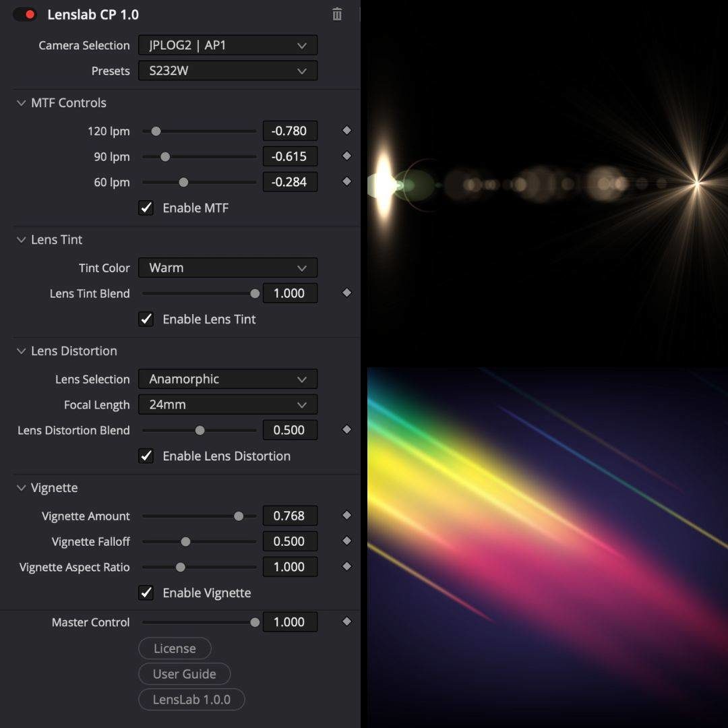Keyframe the Master Control parameter

(x=346, y=622)
